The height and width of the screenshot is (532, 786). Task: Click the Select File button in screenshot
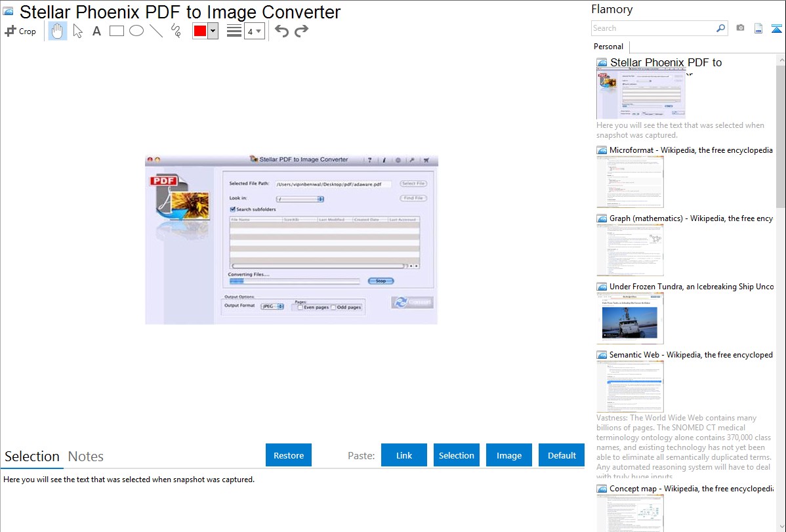(413, 184)
